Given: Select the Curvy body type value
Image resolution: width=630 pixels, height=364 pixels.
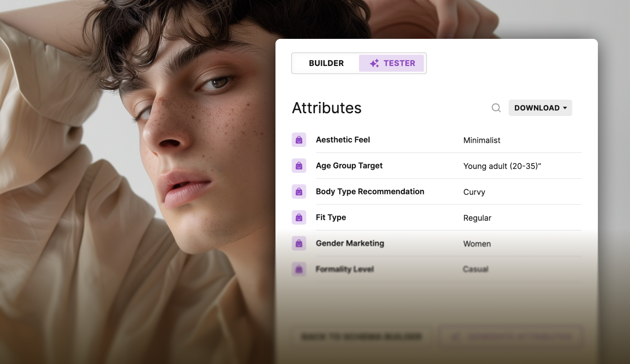Looking at the screenshot, I should point(474,192).
